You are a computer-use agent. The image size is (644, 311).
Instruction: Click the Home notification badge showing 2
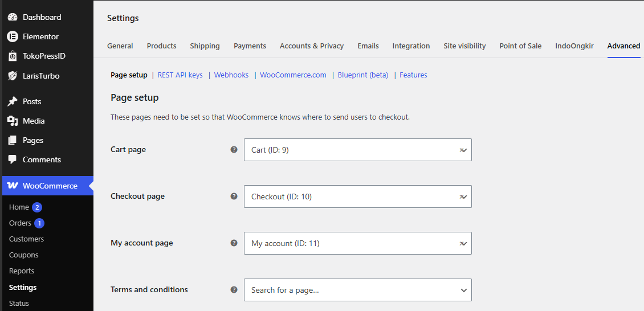[x=37, y=207]
